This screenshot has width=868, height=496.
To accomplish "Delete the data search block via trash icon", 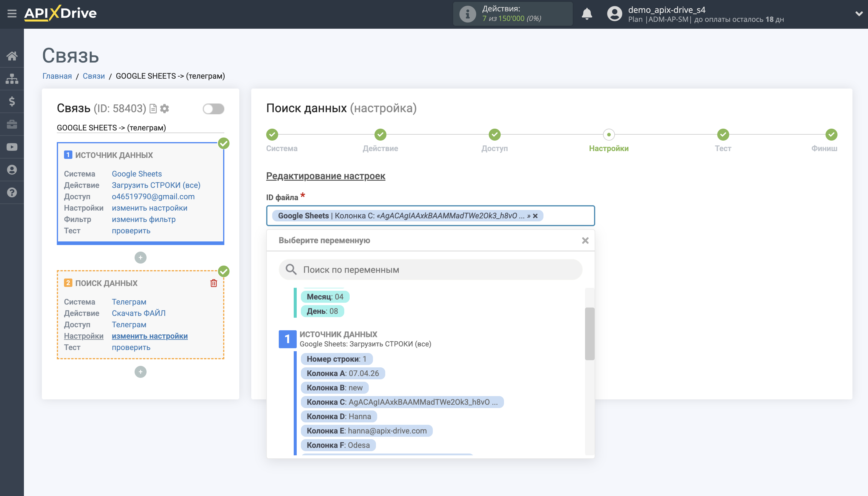I will [x=214, y=283].
